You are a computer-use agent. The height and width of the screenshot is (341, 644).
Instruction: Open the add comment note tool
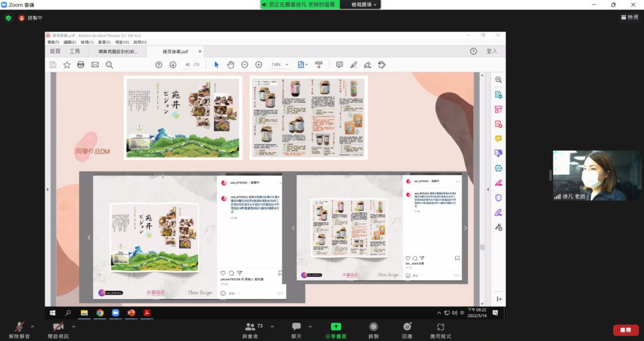point(340,65)
